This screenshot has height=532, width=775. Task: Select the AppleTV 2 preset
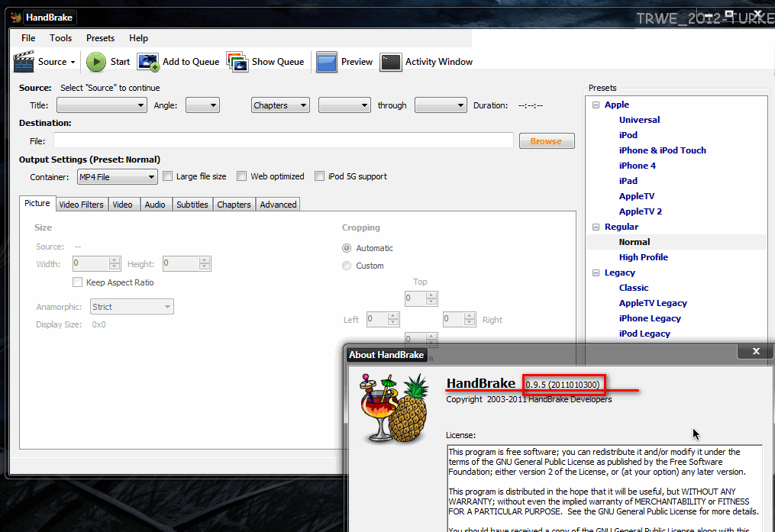point(640,211)
